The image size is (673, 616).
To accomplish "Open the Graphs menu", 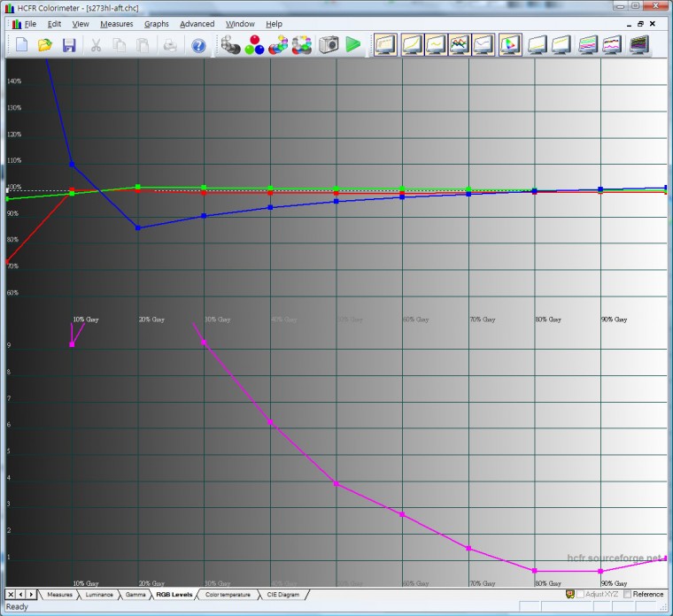I will [x=156, y=24].
